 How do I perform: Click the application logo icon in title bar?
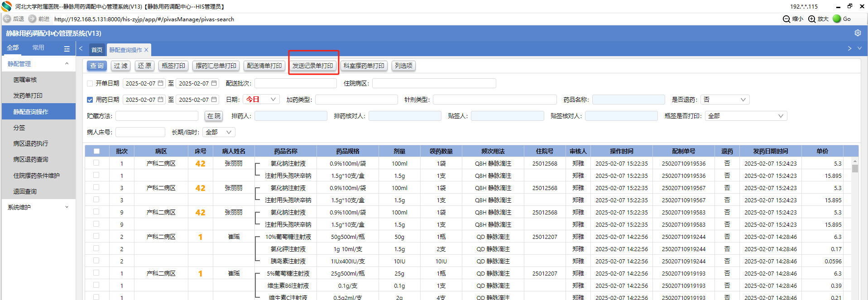pos(6,6)
